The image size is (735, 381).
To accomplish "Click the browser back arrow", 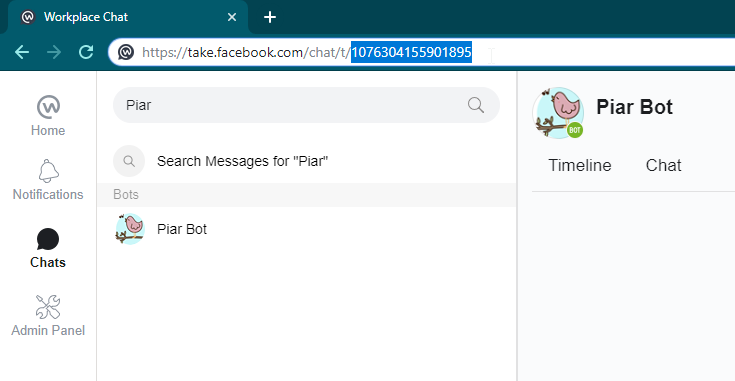I will 22,52.
